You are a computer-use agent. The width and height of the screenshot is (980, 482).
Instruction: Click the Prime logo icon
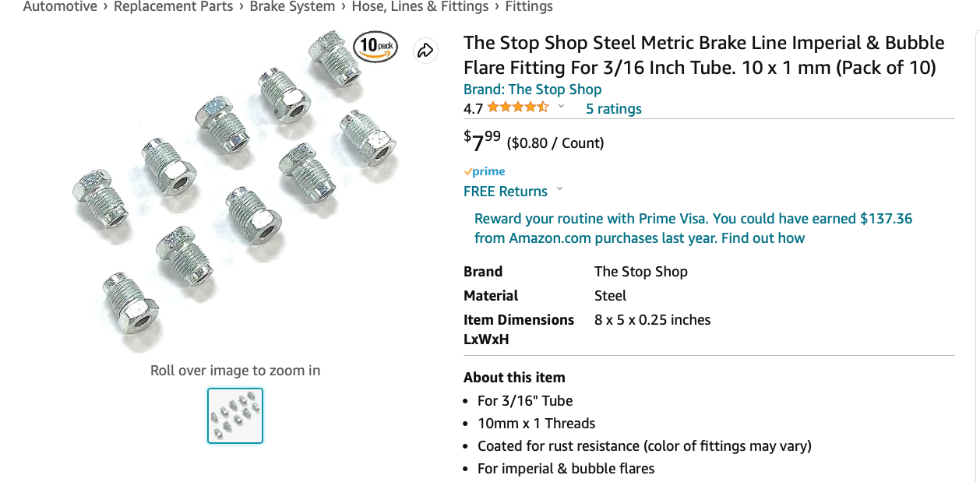[485, 171]
